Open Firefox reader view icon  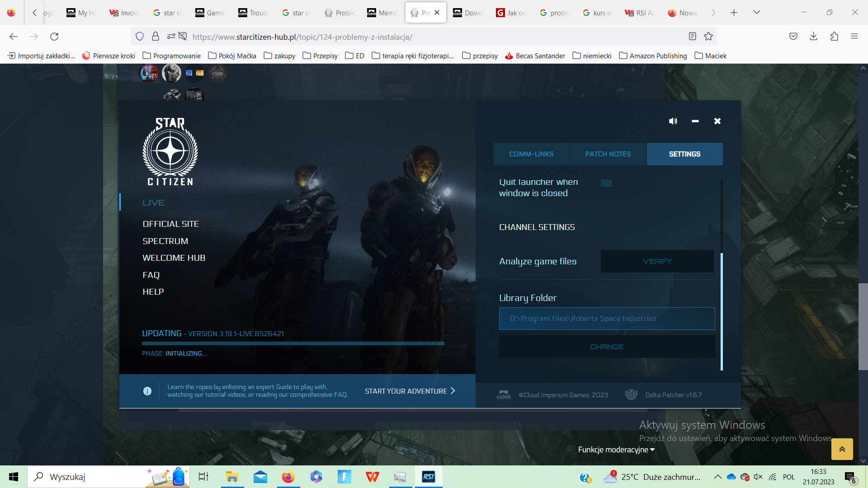(x=692, y=36)
